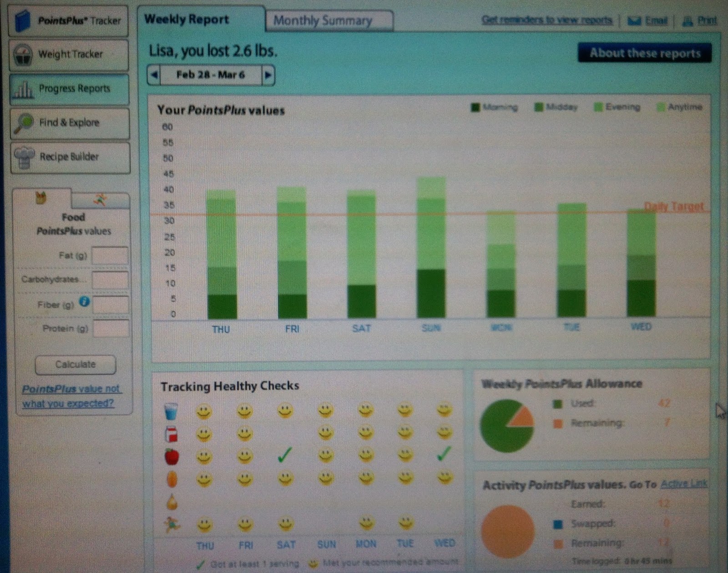Click the THU bar in the chart

click(x=222, y=254)
